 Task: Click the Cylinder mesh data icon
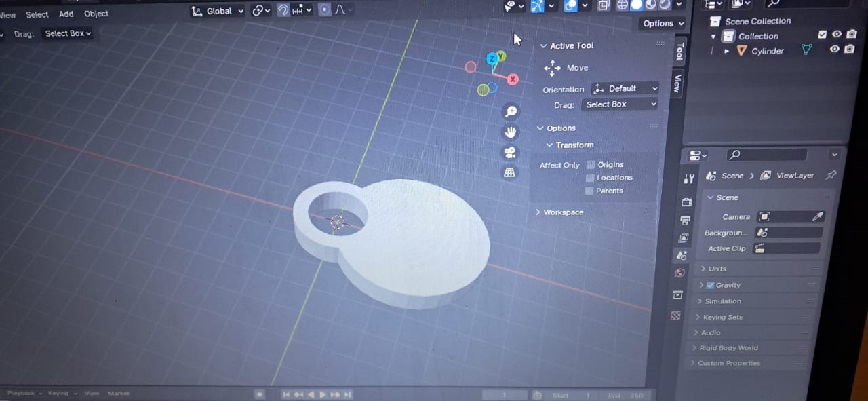[807, 50]
